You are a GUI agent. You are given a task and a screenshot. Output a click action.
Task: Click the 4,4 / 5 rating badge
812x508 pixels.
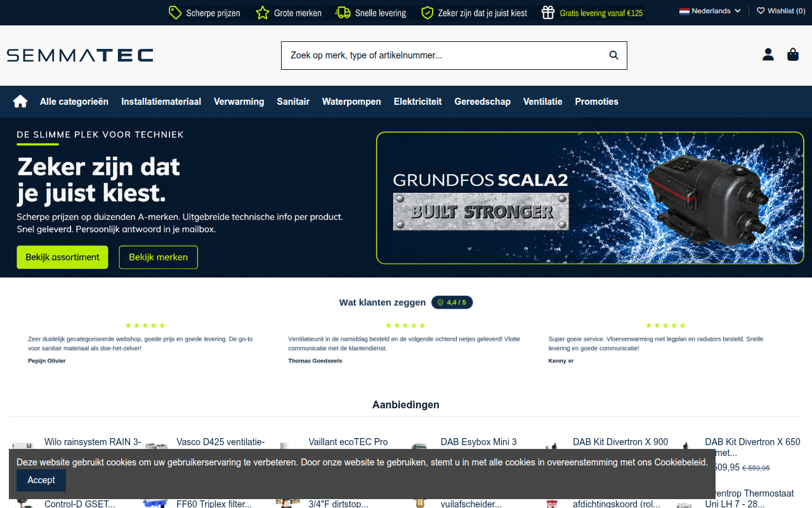pos(452,302)
